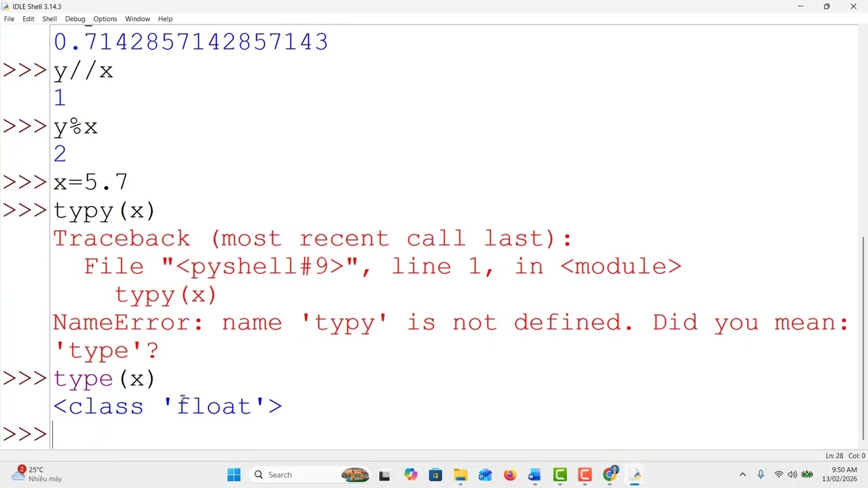Switch to Chrome in taskbar
The height and width of the screenshot is (488, 868).
(610, 474)
